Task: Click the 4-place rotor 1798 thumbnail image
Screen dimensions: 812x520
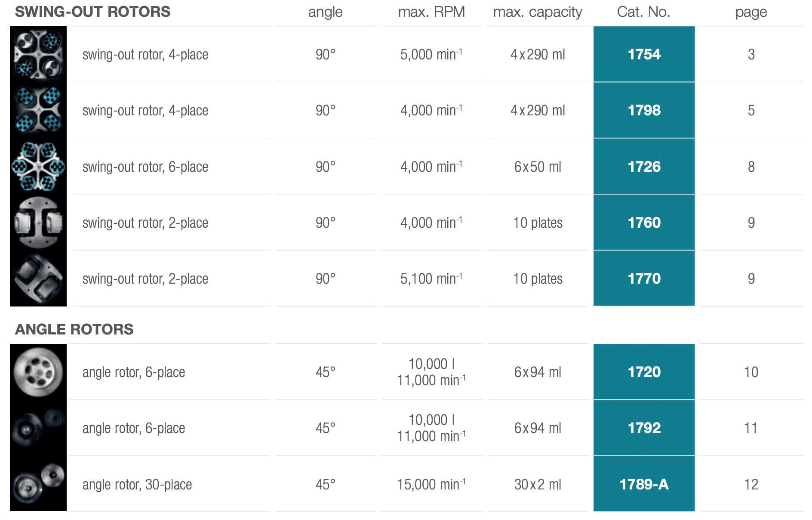Action: click(x=38, y=110)
